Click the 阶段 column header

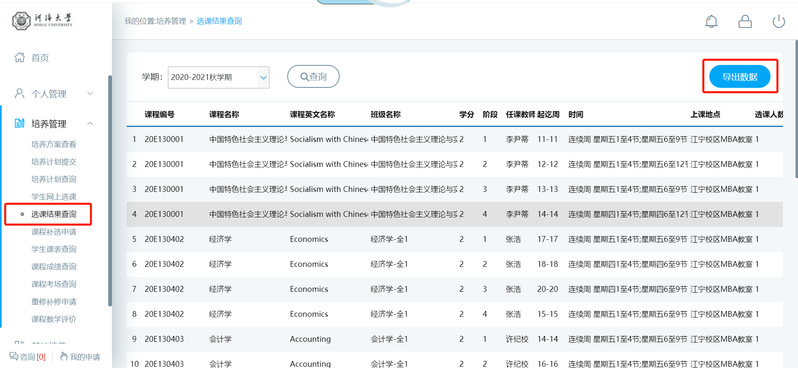click(x=490, y=115)
